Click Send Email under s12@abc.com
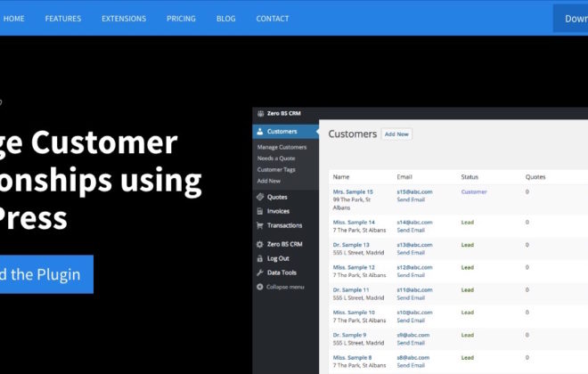588x374 pixels. (411, 275)
